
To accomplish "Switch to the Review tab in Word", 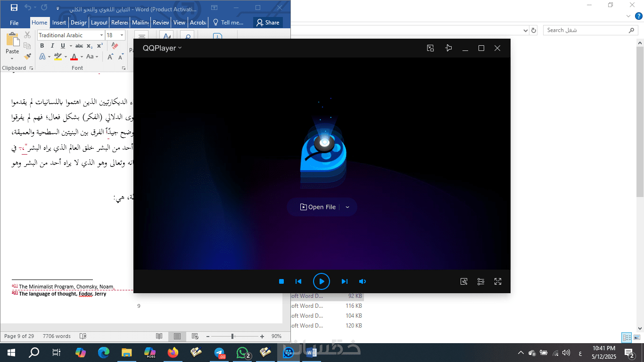I will (161, 23).
